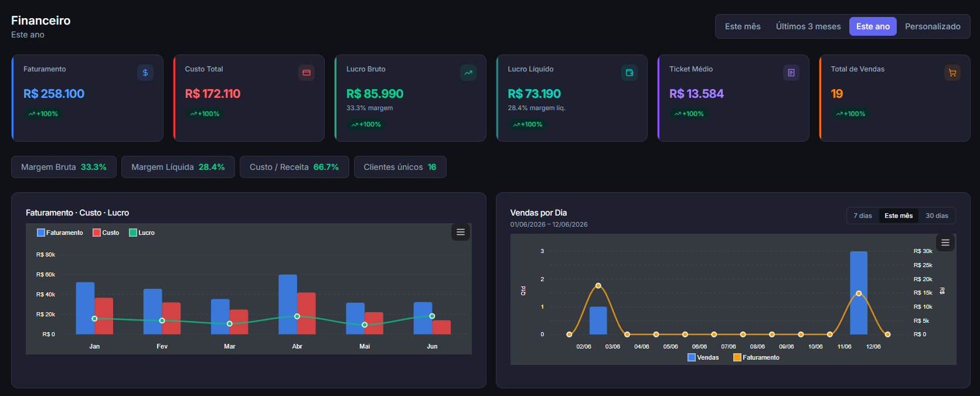Click the +100% badge on Total de Vendas
The image size is (980, 396).
[x=850, y=114]
